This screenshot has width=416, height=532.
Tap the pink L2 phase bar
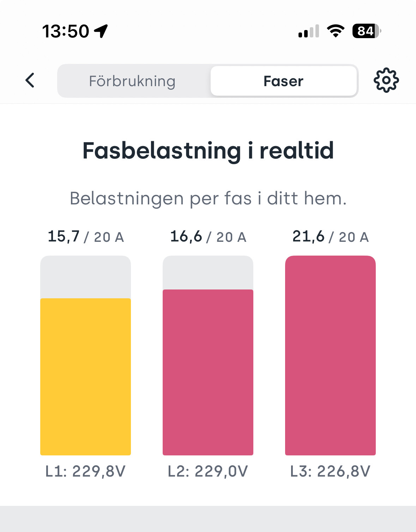(x=208, y=372)
